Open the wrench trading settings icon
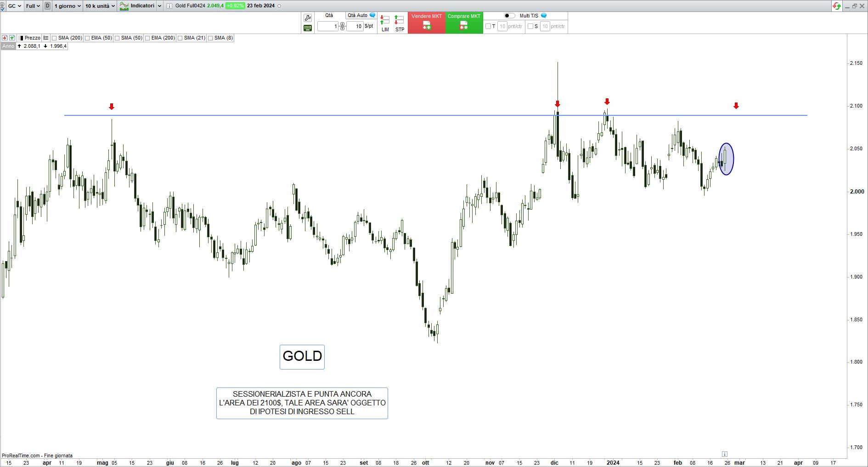 click(x=308, y=18)
